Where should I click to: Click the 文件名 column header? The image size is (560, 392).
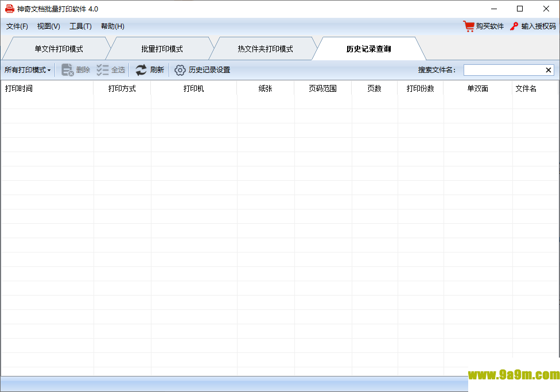coord(526,88)
